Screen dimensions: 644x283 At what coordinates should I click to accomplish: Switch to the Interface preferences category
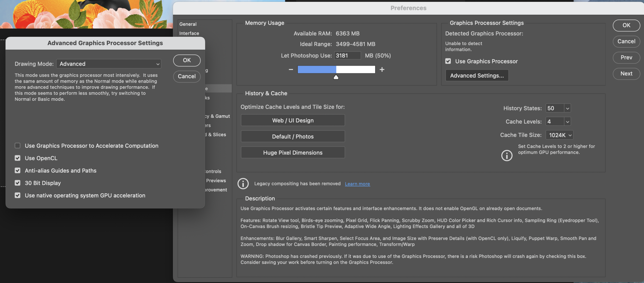(x=189, y=33)
